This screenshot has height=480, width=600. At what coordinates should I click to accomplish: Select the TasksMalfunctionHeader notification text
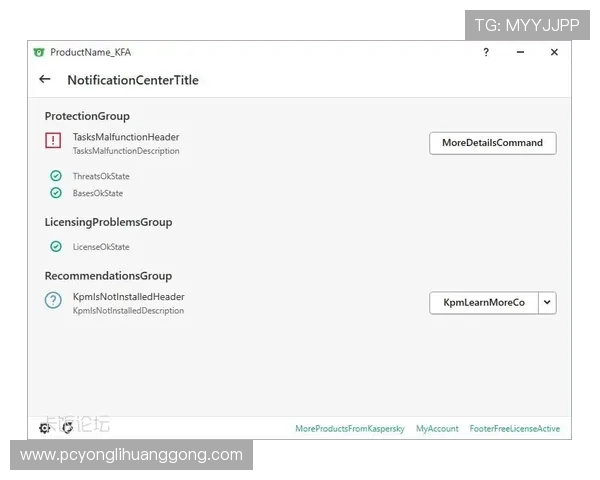126,137
